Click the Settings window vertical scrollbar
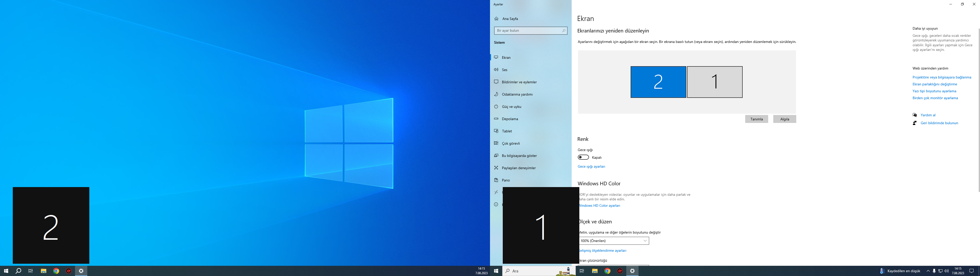 (x=978, y=110)
